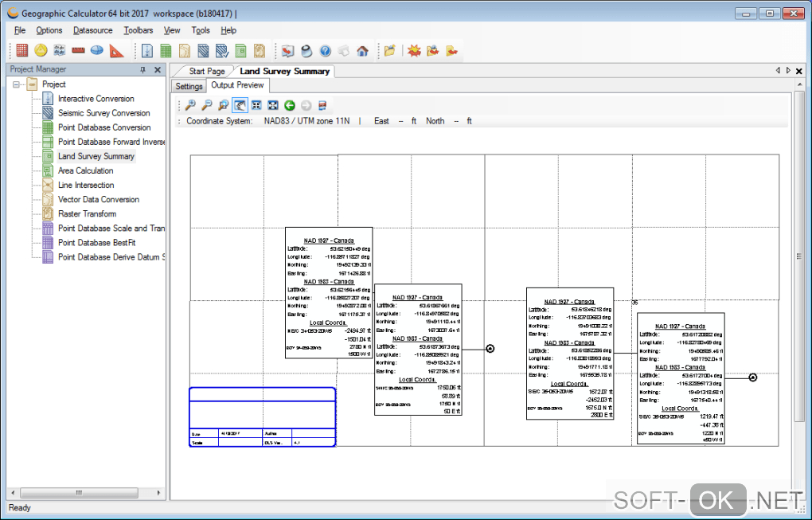
Task: Open Raster Transform job in tree
Action: [x=87, y=213]
